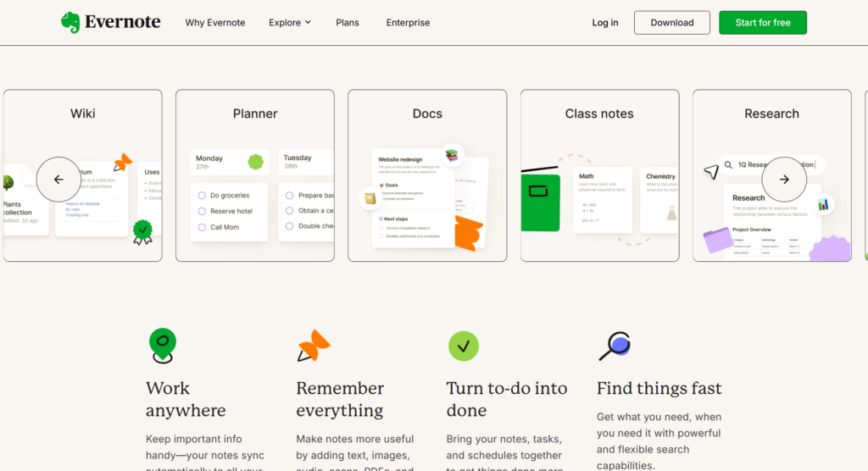This screenshot has width=868, height=471.
Task: Click the search magnifier in Research card
Action: [x=728, y=165]
